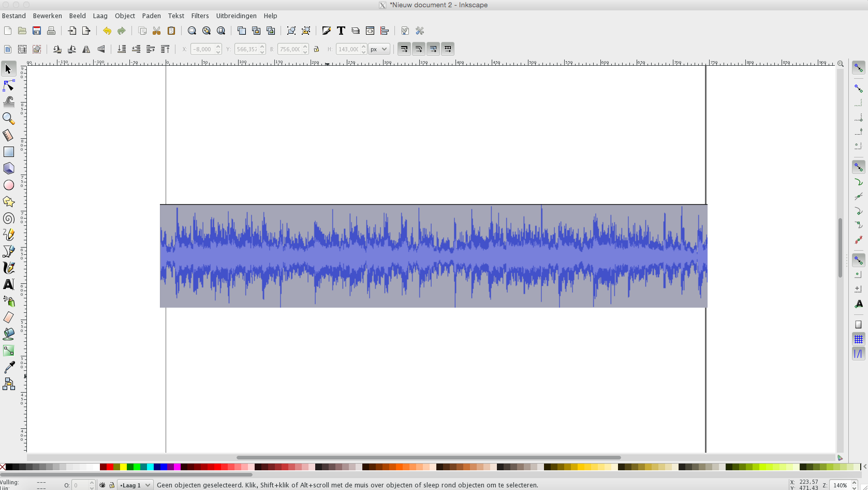Open the Uitbreidingen menu

237,16
